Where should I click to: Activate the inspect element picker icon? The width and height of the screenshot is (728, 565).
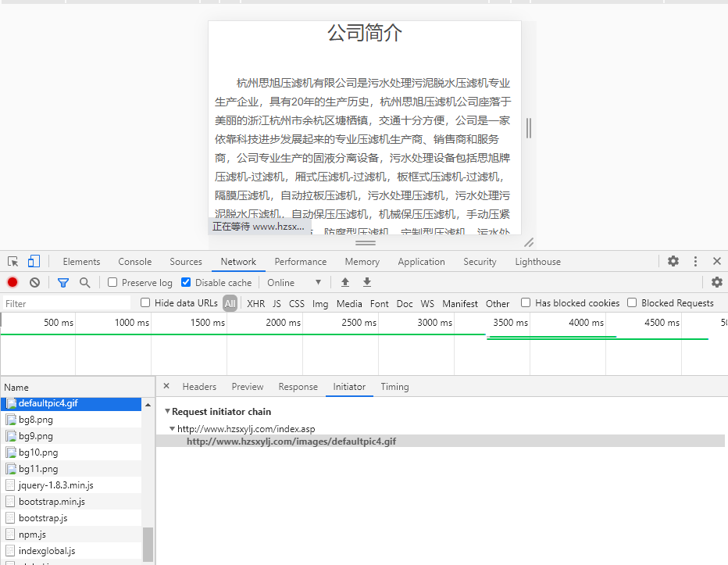pos(13,262)
